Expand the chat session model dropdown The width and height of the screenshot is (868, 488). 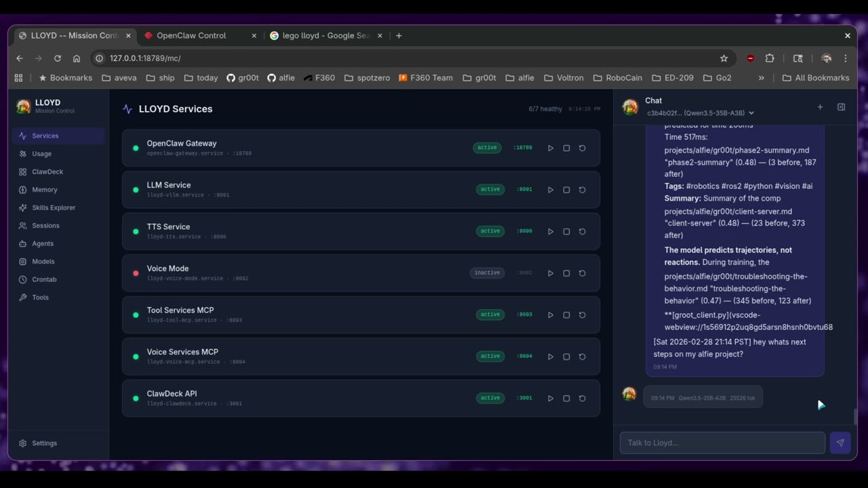point(701,113)
